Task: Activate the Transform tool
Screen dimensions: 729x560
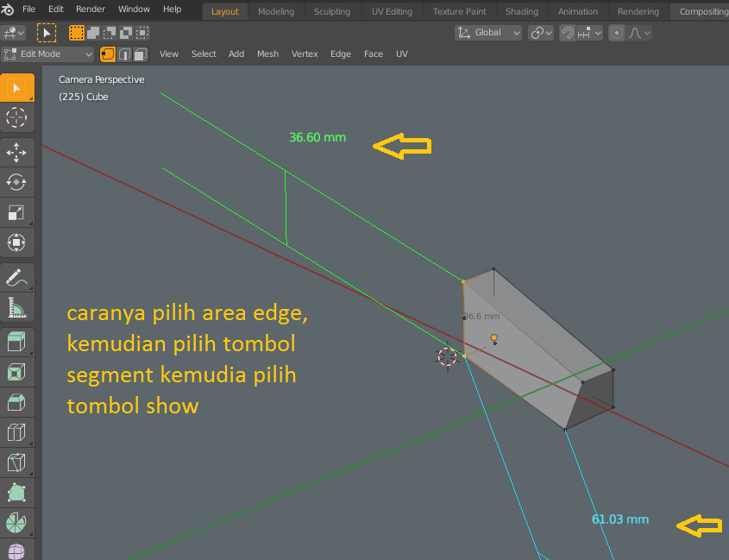Action: 16,242
